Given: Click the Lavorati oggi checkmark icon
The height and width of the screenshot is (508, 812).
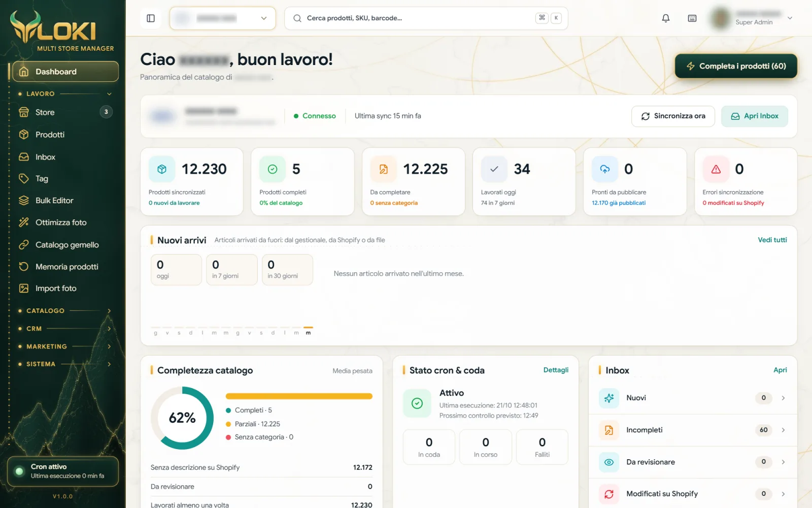Looking at the screenshot, I should (494, 169).
